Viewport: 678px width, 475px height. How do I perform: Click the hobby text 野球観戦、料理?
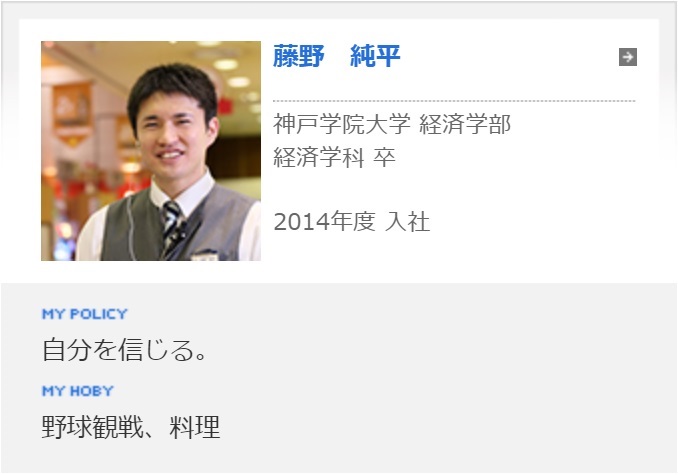pos(131,427)
